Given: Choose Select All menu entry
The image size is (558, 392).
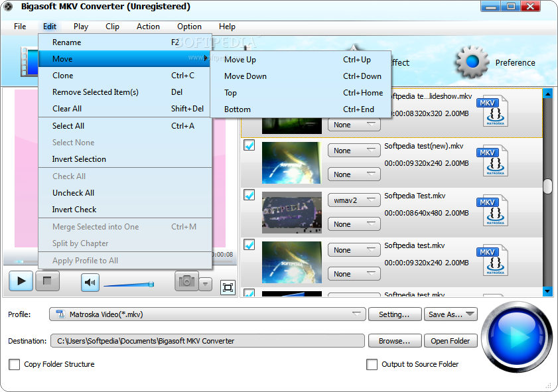Looking at the screenshot, I should coord(125,126).
